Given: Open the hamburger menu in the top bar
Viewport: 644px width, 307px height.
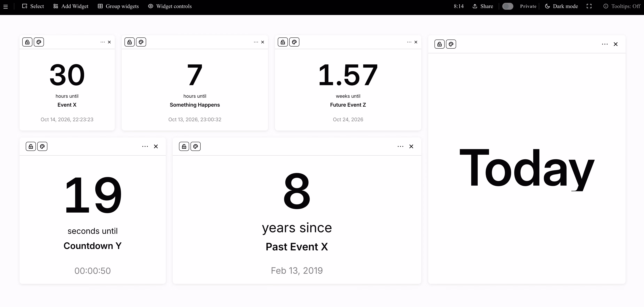Looking at the screenshot, I should click(x=6, y=6).
